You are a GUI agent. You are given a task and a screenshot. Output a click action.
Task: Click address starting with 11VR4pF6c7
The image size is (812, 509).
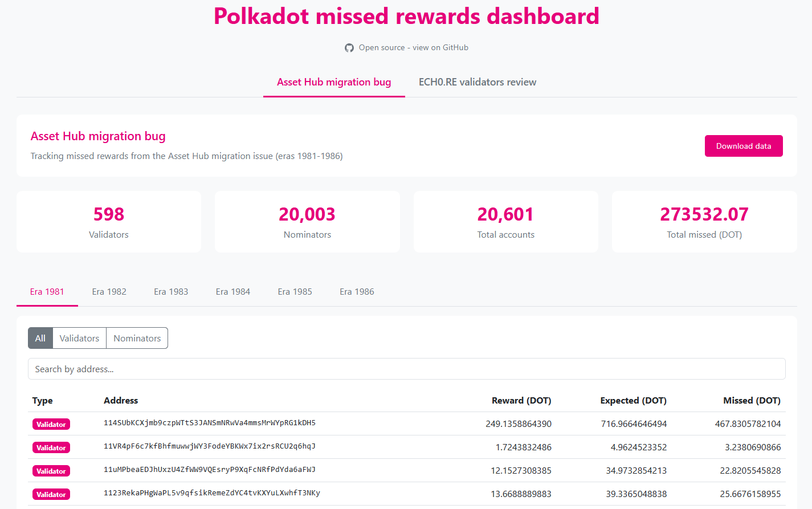(210, 446)
